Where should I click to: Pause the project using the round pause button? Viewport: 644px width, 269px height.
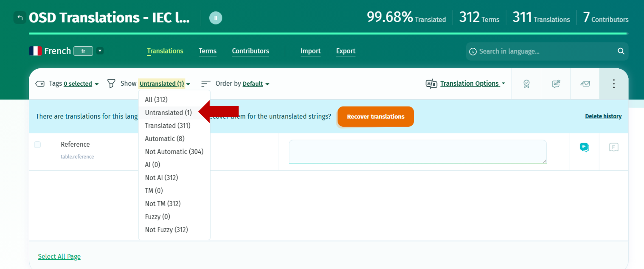(x=216, y=18)
